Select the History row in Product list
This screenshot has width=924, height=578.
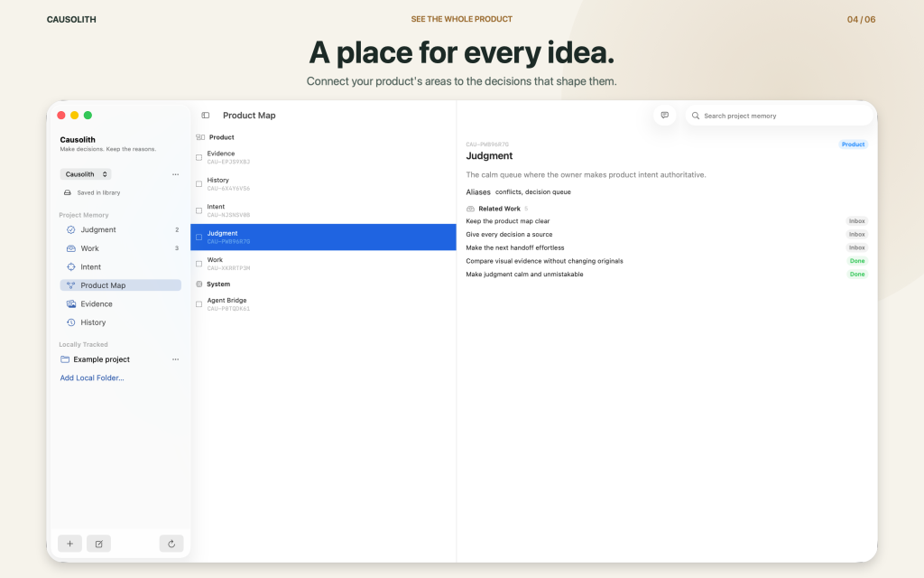(323, 184)
